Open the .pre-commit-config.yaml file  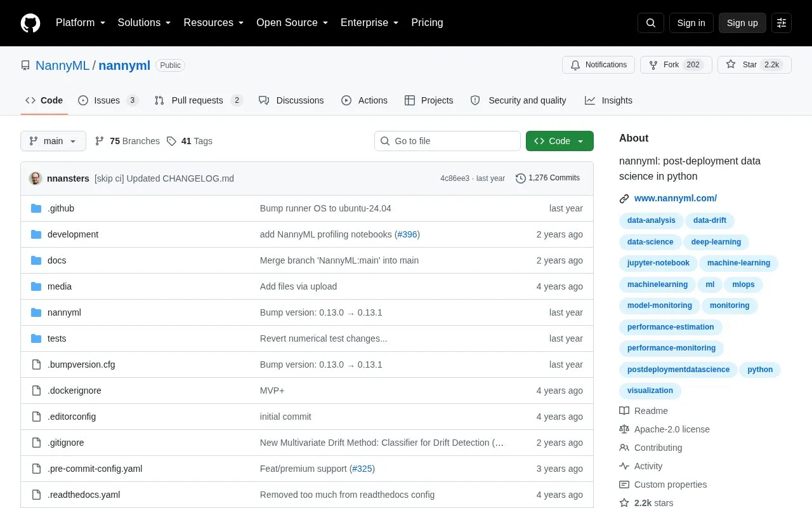[x=95, y=469]
